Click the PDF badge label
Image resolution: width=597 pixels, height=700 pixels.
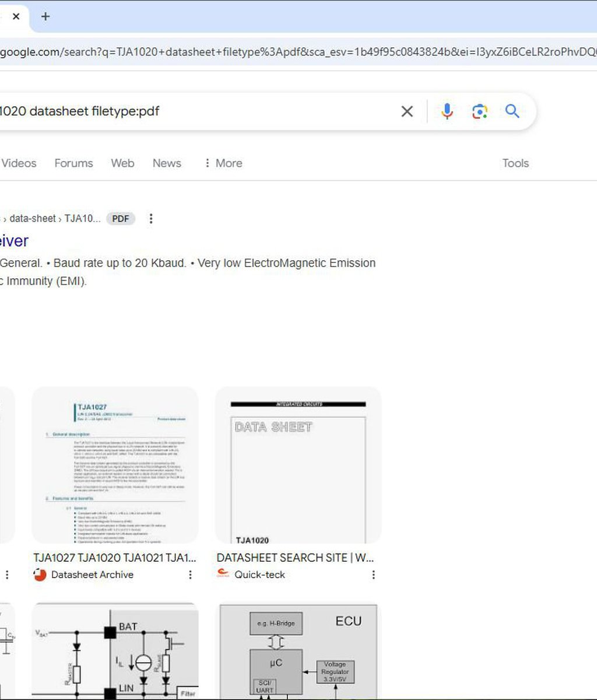click(121, 219)
